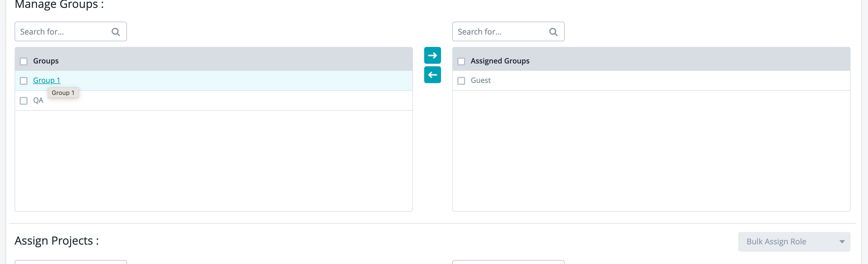Toggle the select-all Groups header checkbox
868x264 pixels.
(24, 61)
